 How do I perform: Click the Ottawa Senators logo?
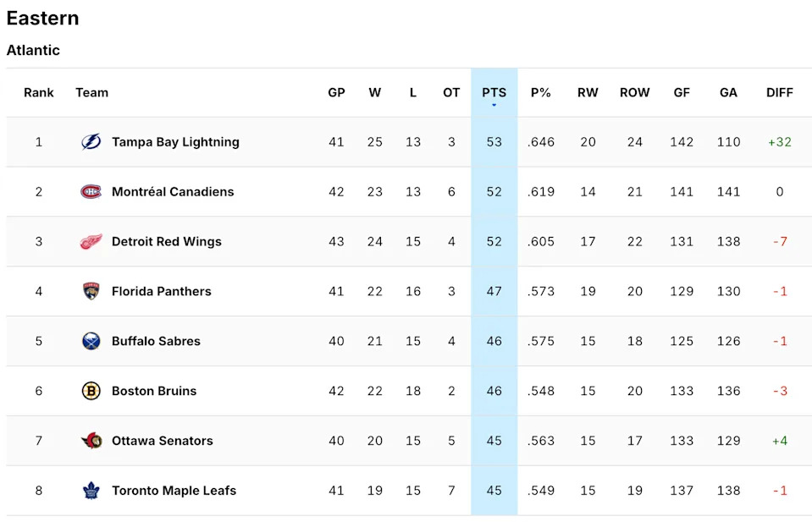(x=91, y=441)
